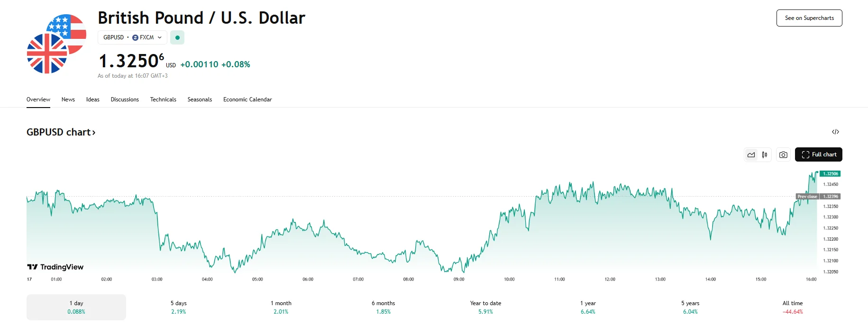Select the 1 day time range
The height and width of the screenshot is (335, 868).
coord(76,307)
